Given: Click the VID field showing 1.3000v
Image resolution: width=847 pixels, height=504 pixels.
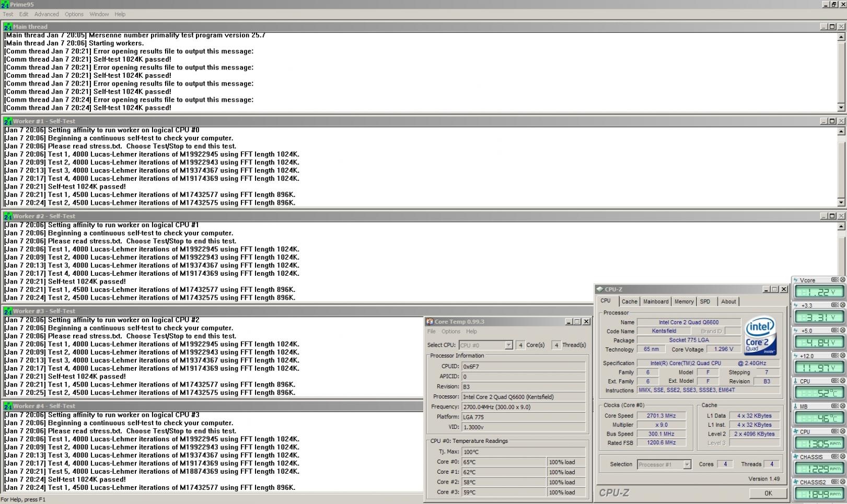Looking at the screenshot, I should (523, 427).
